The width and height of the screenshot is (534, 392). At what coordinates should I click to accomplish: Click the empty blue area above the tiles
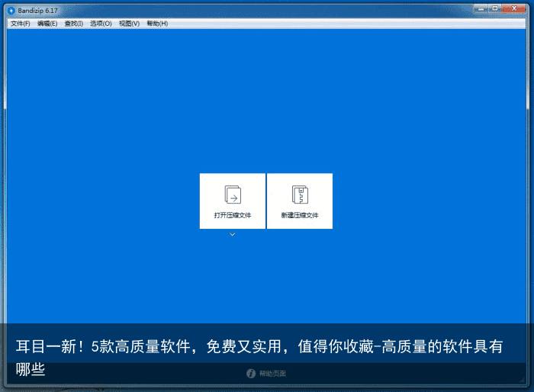tap(267, 99)
